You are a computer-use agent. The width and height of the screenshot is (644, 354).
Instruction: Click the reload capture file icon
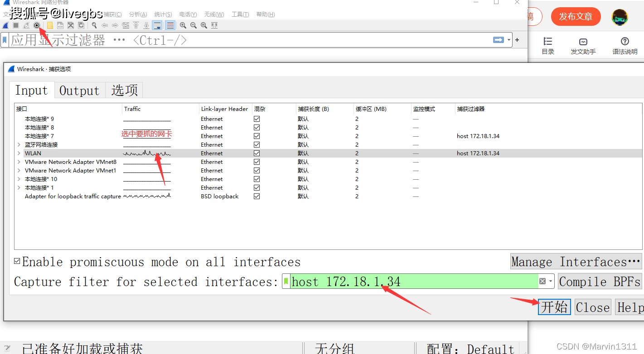click(x=81, y=25)
